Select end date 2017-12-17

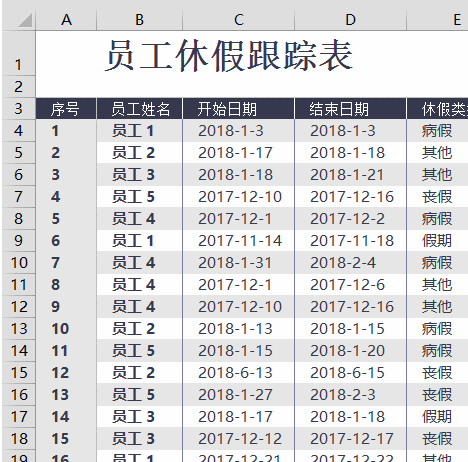tap(350, 439)
